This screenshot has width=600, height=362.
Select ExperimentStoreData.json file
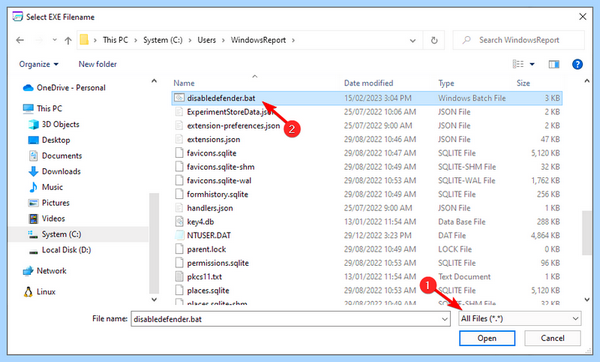(x=367, y=112)
